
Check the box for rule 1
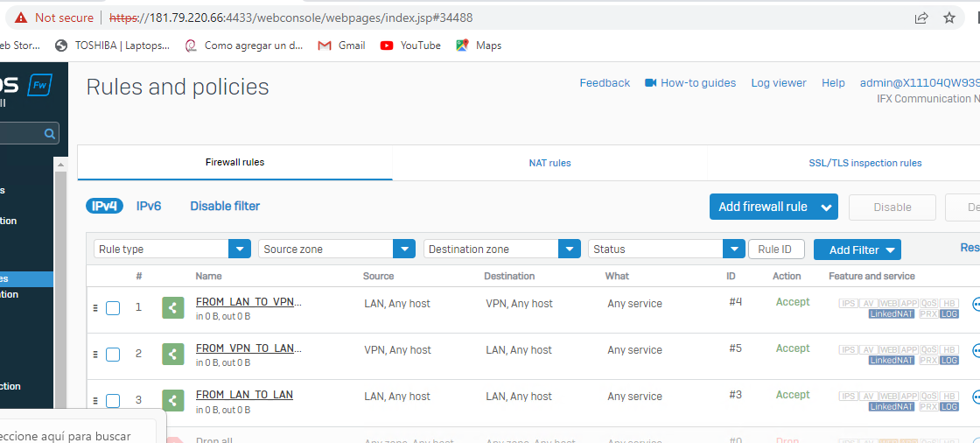[113, 308]
